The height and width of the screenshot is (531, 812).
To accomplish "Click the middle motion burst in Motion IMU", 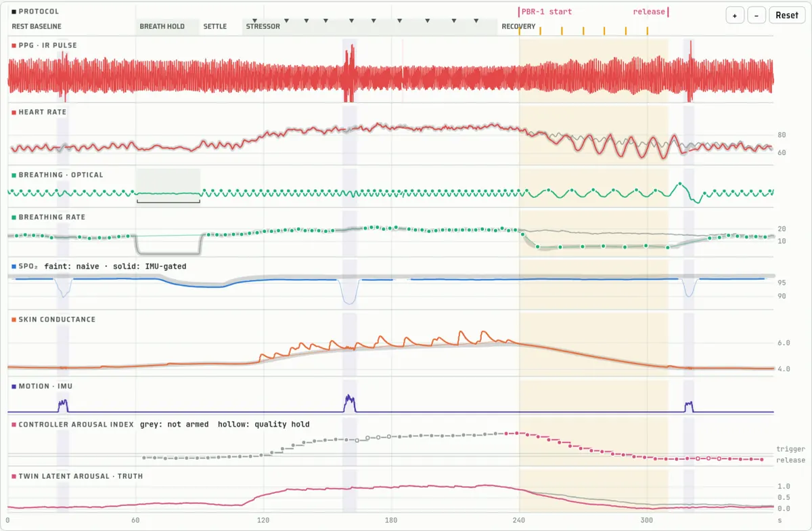I will [x=349, y=404].
